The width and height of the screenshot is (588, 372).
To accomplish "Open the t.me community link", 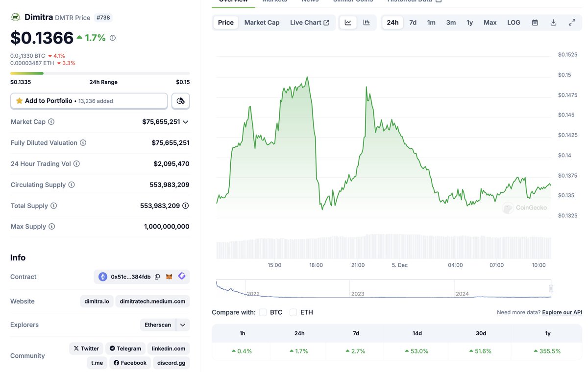I will tap(97, 363).
